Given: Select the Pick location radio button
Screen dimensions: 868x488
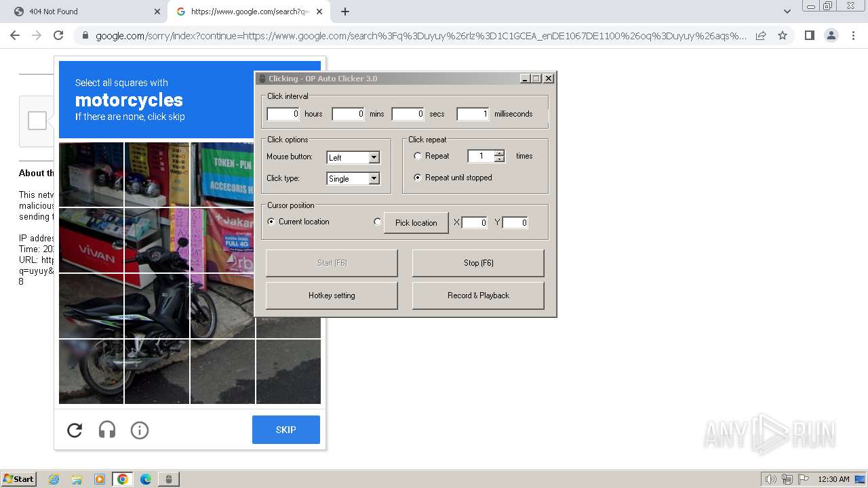Looking at the screenshot, I should (378, 222).
